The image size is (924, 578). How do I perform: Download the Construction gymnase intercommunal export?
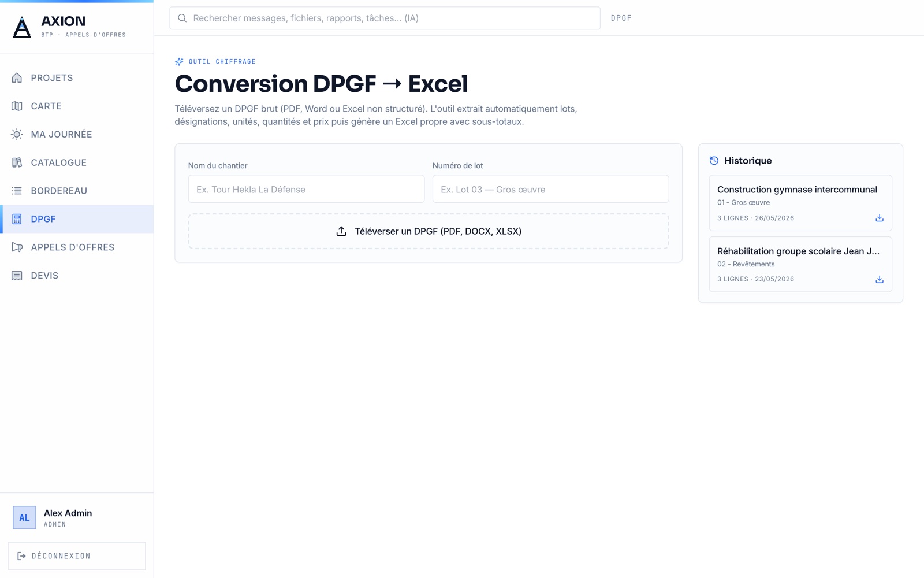click(x=880, y=218)
